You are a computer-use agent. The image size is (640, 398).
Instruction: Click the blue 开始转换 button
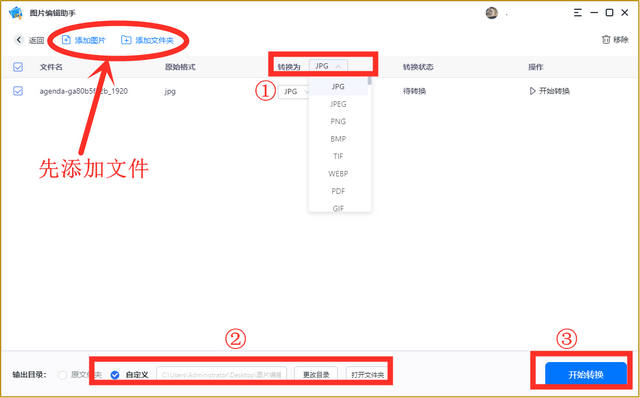coord(586,374)
